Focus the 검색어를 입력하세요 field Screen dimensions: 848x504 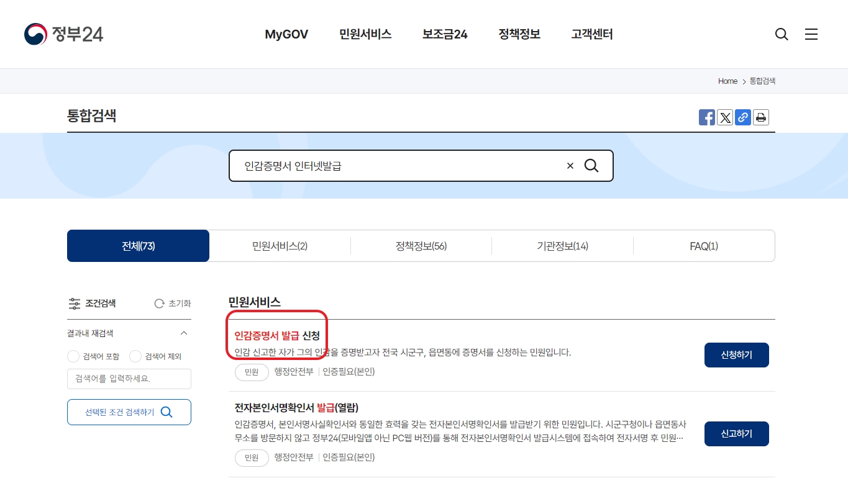click(x=129, y=379)
